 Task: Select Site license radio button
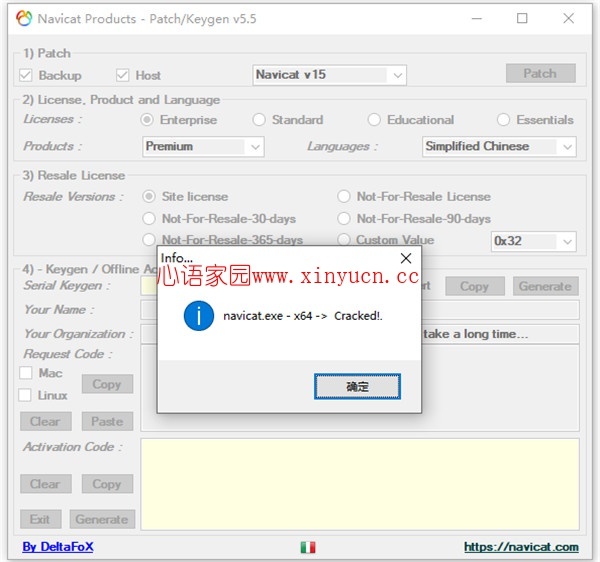pyautogui.click(x=149, y=197)
